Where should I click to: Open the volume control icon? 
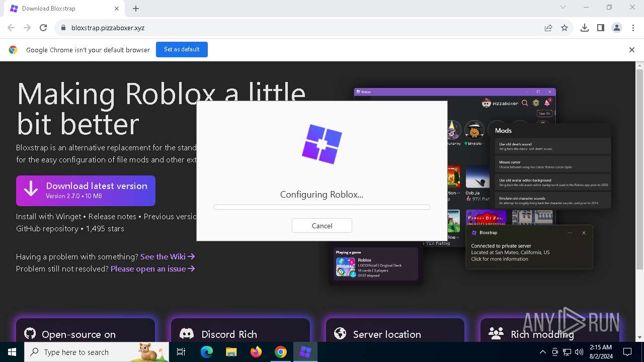[x=579, y=352]
